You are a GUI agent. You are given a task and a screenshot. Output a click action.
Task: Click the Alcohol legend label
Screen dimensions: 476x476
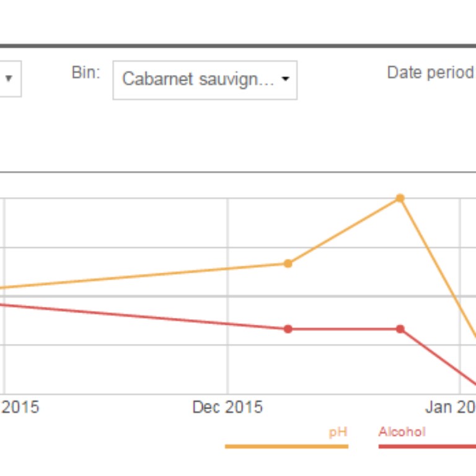402,431
